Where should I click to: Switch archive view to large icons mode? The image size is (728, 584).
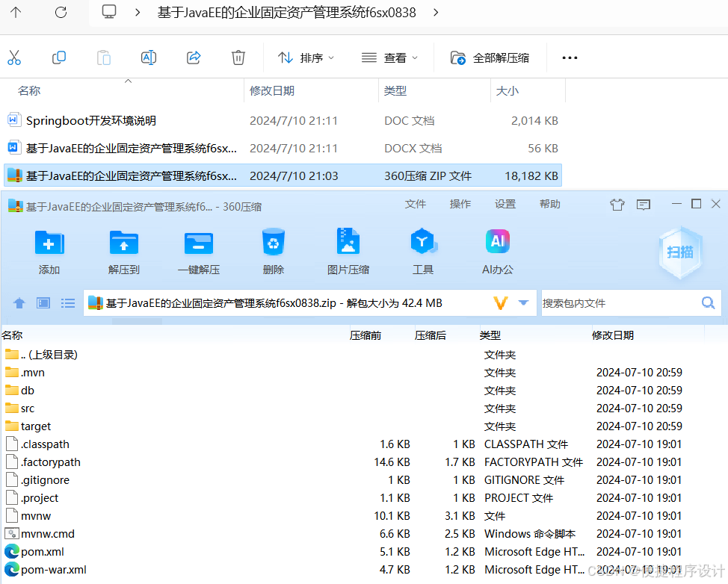coord(43,302)
